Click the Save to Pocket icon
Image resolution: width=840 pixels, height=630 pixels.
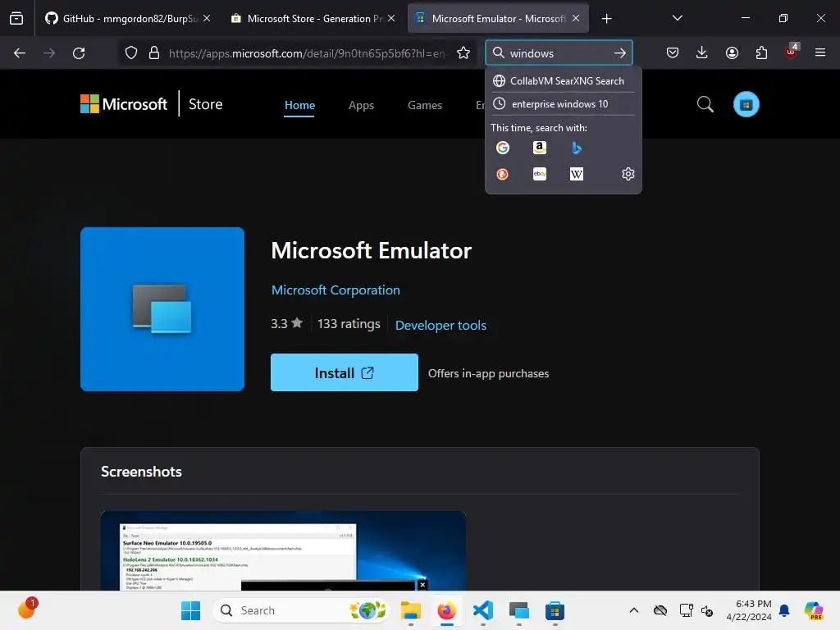click(673, 53)
